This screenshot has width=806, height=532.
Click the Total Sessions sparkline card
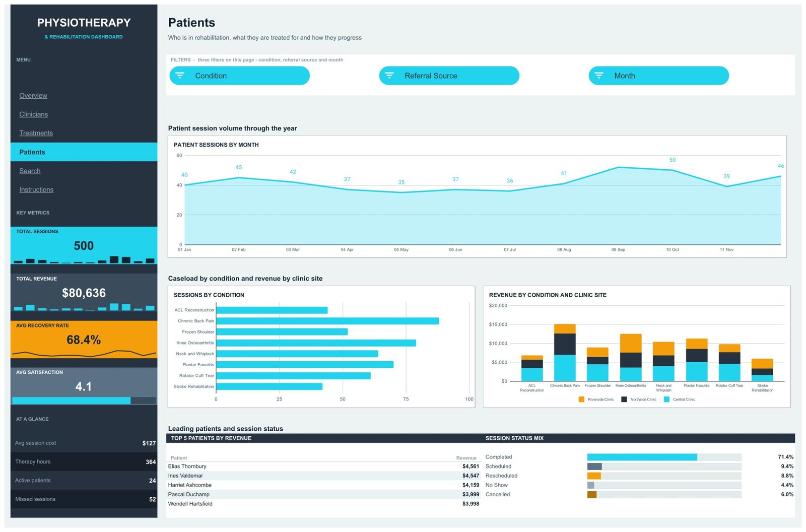pyautogui.click(x=84, y=245)
